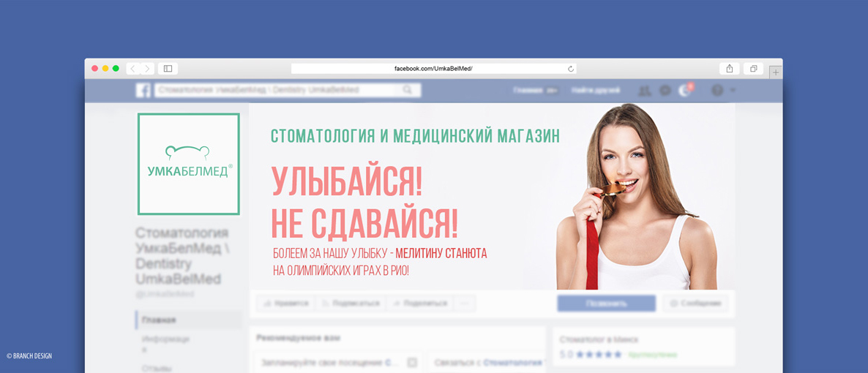
Task: Select the Главная tab in left sidebar
Action: (x=159, y=320)
